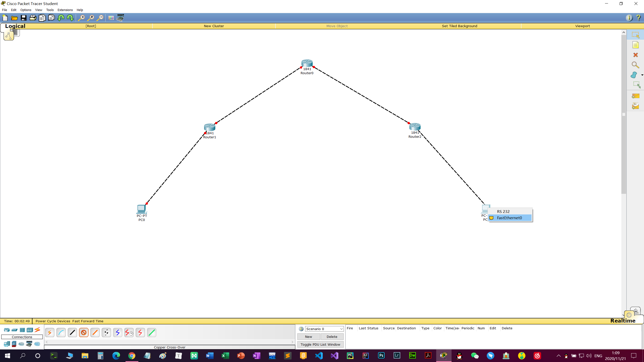
Task: Open the drawing palette
Action: (x=111, y=18)
